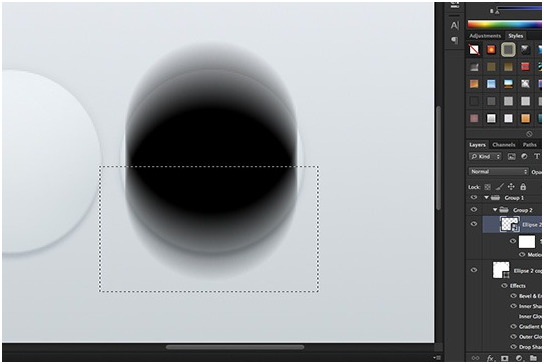
Task: Switch to the Paths tab
Action: click(530, 145)
